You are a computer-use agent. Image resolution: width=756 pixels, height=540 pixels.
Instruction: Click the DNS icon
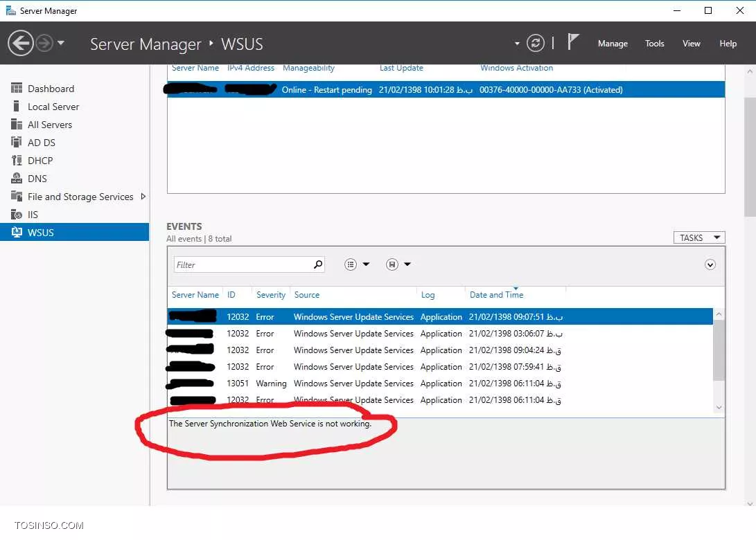point(17,178)
